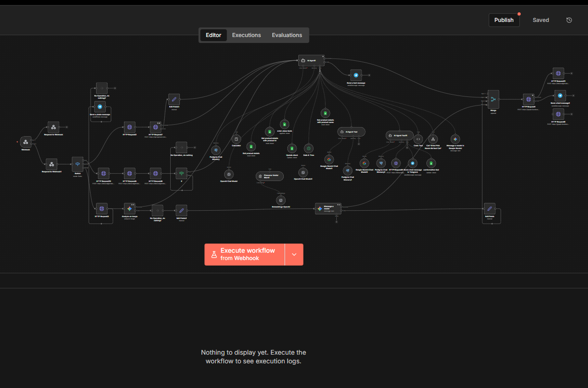
Task: Open the Calculator tool node
Action: (236, 139)
